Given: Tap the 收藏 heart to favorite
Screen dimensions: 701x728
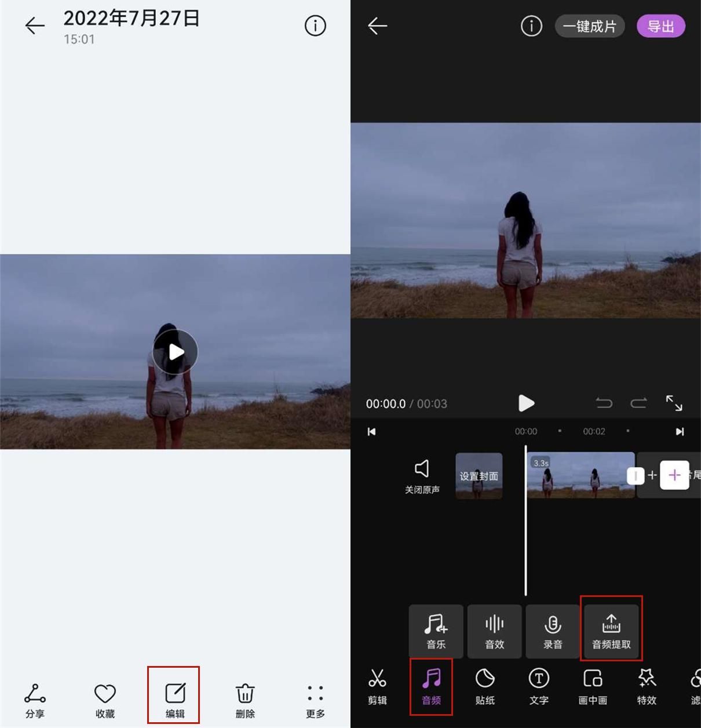Looking at the screenshot, I should pyautogui.click(x=105, y=700).
